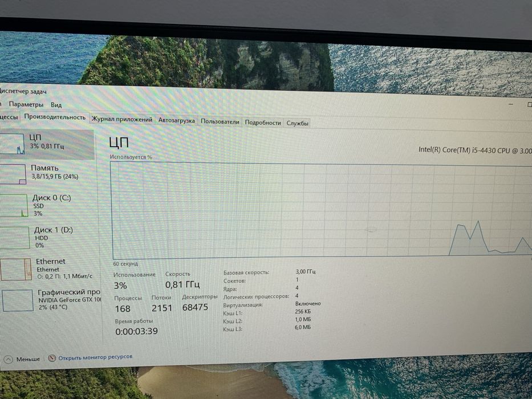Click the GPU mini graph thumbnail

(x=18, y=300)
